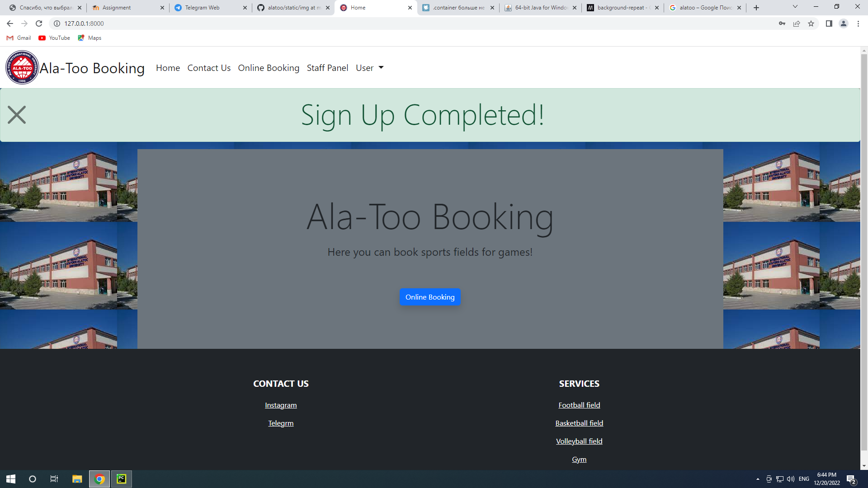
Task: Open YouTube from the bookmarks bar
Action: point(54,38)
